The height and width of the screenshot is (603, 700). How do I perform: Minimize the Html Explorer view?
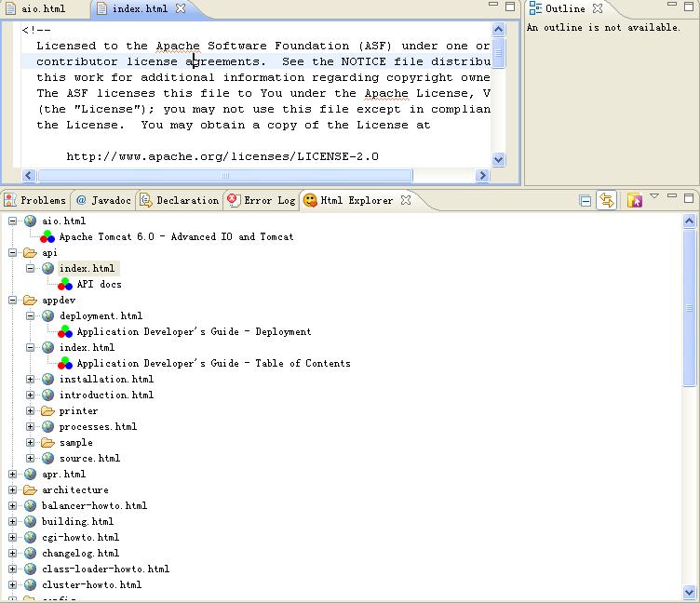[672, 196]
